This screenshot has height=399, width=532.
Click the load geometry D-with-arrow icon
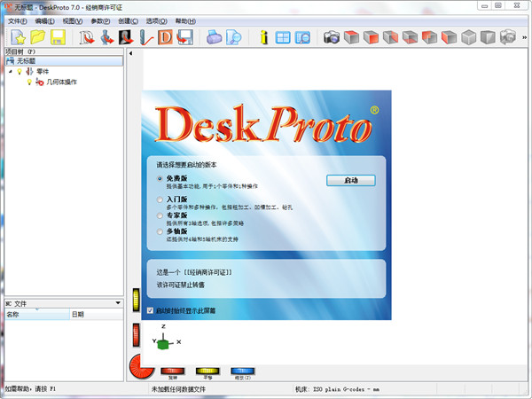tap(87, 37)
